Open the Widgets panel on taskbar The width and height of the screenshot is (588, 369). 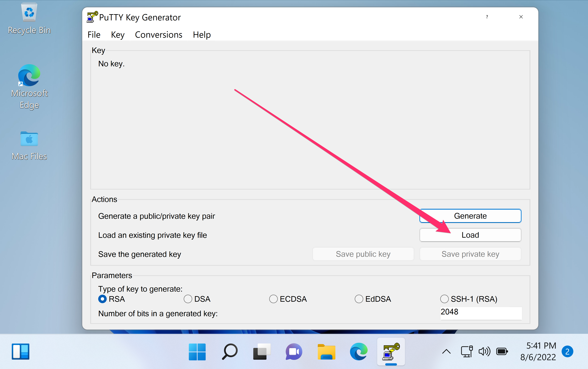tap(21, 351)
